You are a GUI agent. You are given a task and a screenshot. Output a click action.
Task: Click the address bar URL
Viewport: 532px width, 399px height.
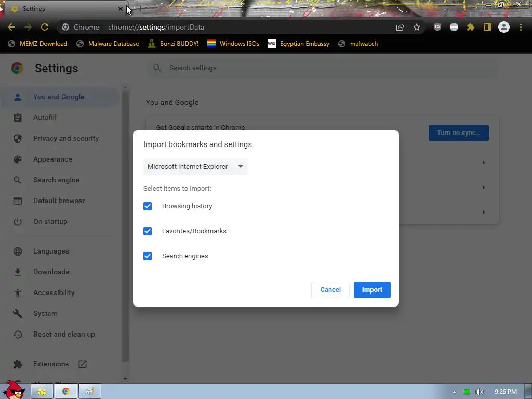pyautogui.click(x=156, y=27)
